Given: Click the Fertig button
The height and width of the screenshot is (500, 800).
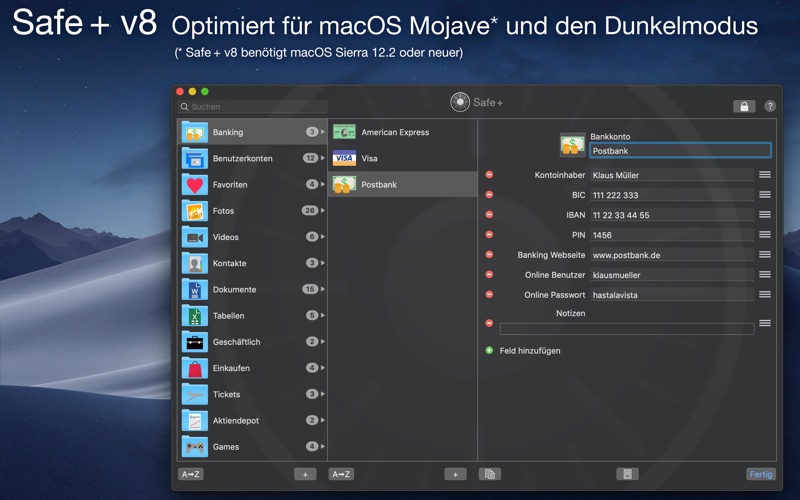Looking at the screenshot, I should click(x=761, y=474).
